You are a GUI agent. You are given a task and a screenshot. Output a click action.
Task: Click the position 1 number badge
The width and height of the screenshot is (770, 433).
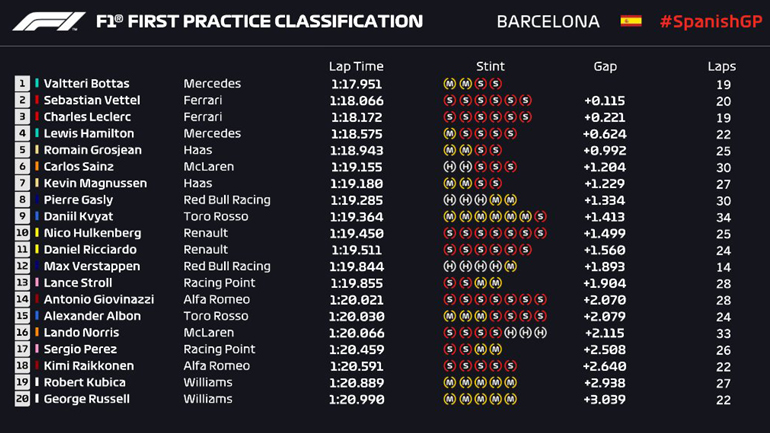point(22,84)
